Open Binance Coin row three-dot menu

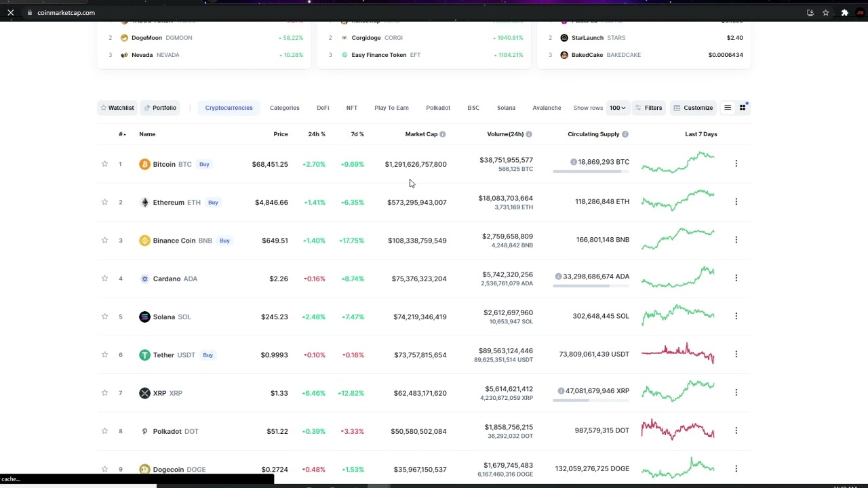coord(736,239)
